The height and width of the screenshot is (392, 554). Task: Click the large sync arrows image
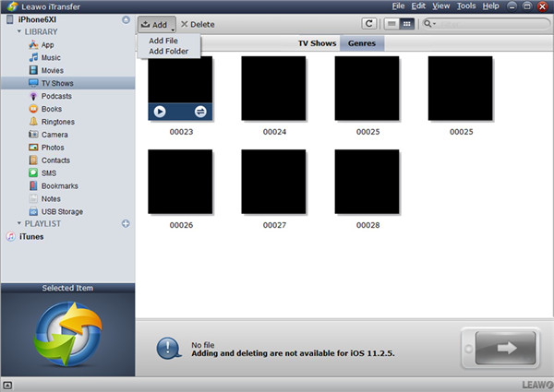click(67, 333)
